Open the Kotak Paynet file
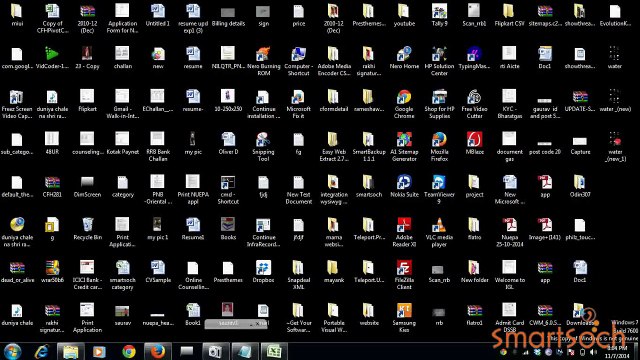The width and height of the screenshot is (640, 360). [122, 140]
